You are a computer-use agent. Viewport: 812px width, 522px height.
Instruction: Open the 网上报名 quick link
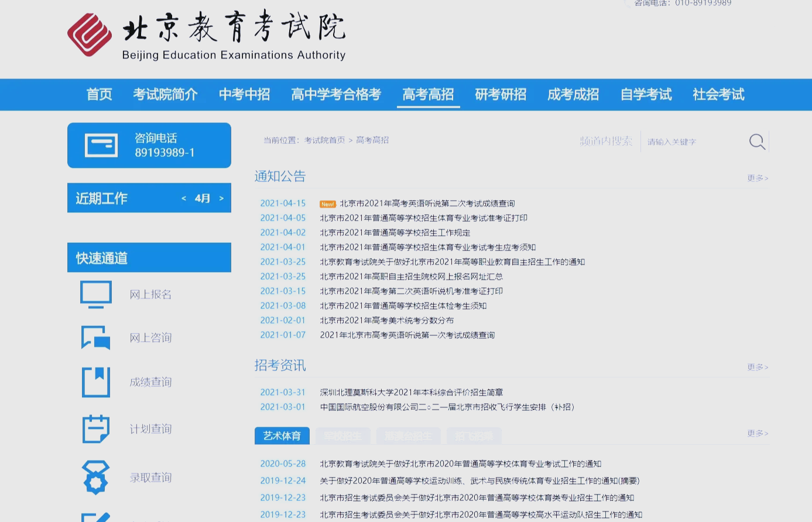click(150, 294)
